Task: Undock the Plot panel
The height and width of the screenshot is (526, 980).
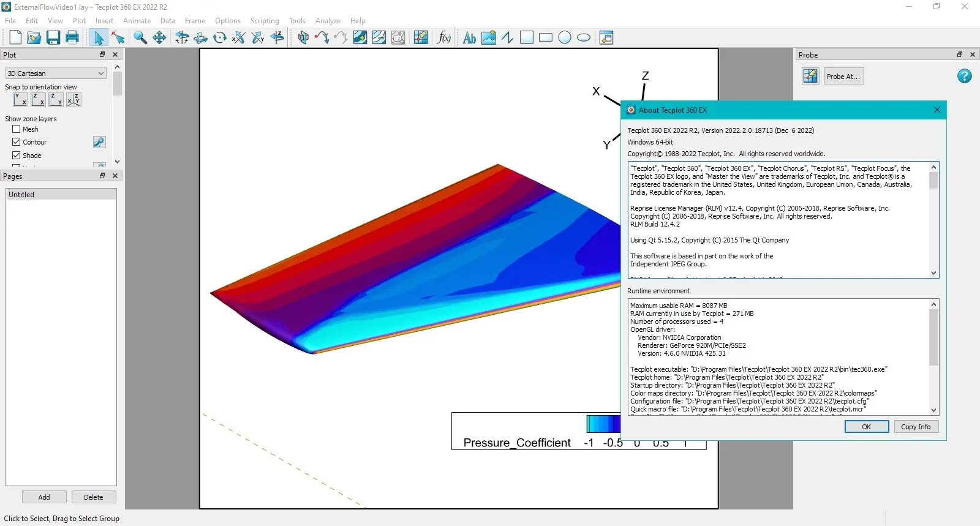Action: tap(102, 54)
